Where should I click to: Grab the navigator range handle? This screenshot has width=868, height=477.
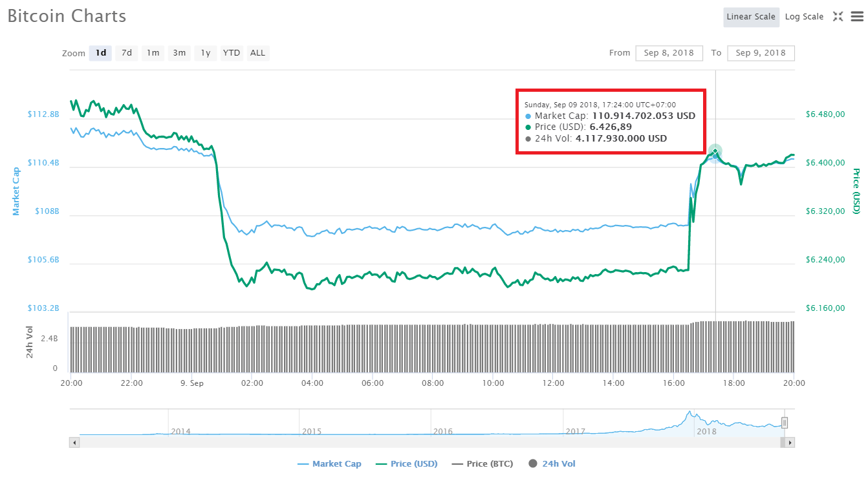click(785, 423)
